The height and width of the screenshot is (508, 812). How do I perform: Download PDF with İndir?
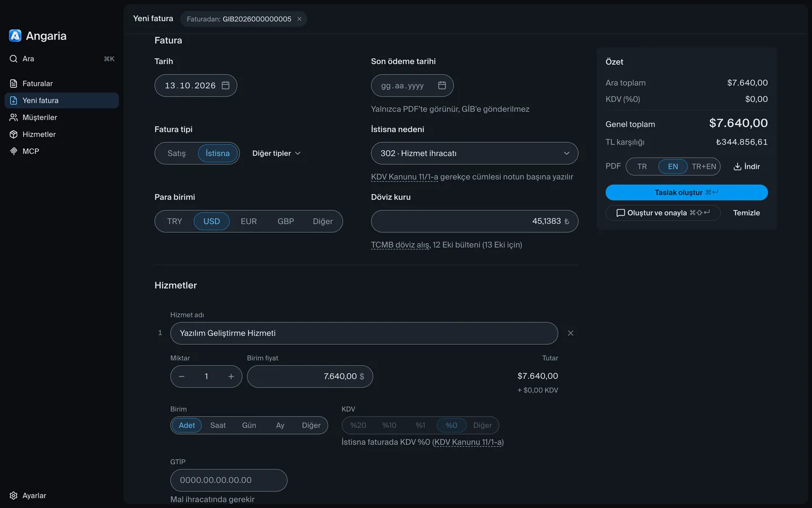(x=747, y=167)
